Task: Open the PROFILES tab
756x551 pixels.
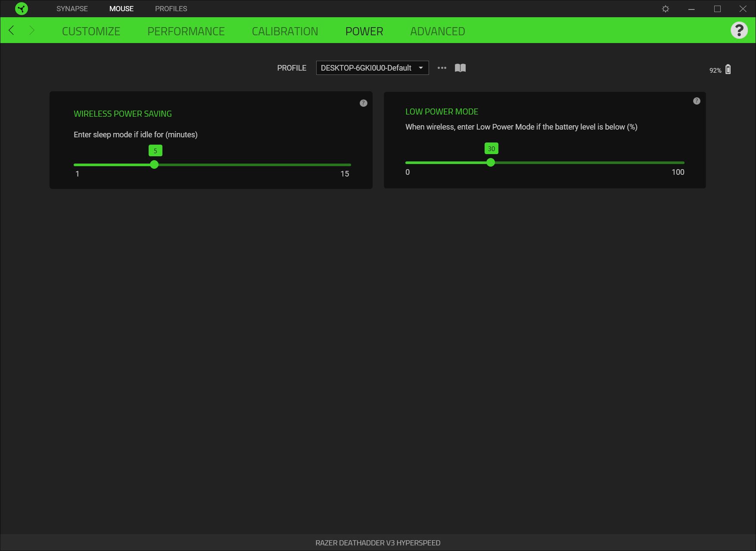Action: tap(171, 9)
